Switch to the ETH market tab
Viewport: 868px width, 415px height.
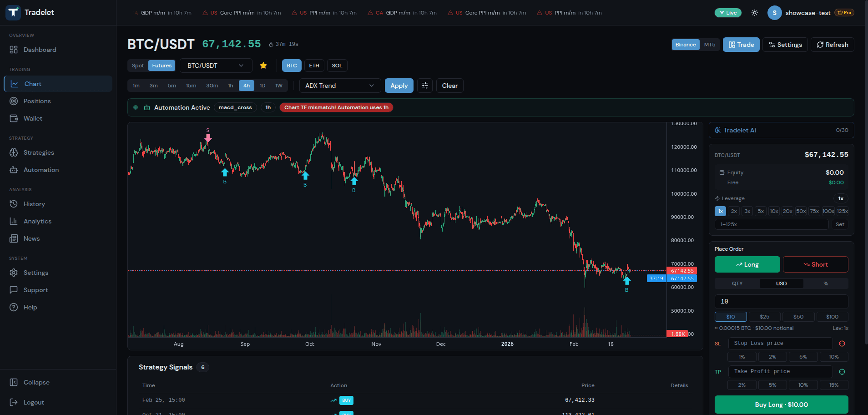[x=314, y=66]
